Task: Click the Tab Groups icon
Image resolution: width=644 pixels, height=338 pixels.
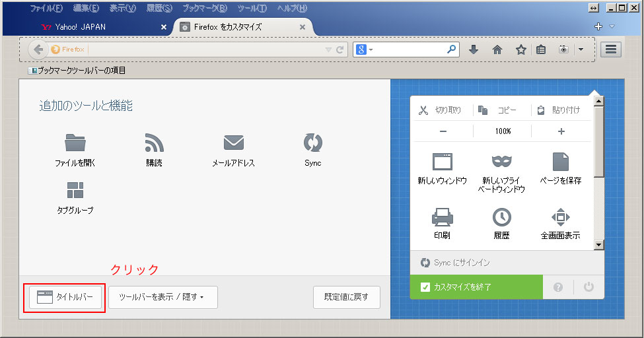Action: 75,190
